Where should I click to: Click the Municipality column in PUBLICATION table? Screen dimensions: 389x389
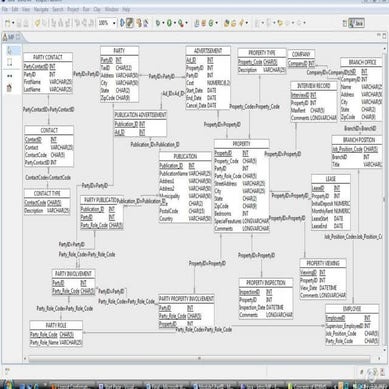[x=185, y=196]
